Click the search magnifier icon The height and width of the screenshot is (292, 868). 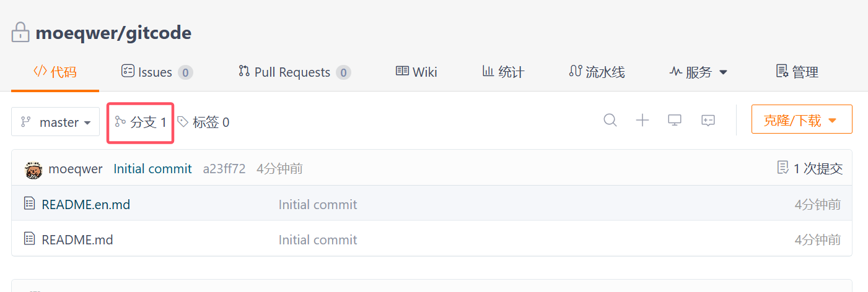[610, 120]
